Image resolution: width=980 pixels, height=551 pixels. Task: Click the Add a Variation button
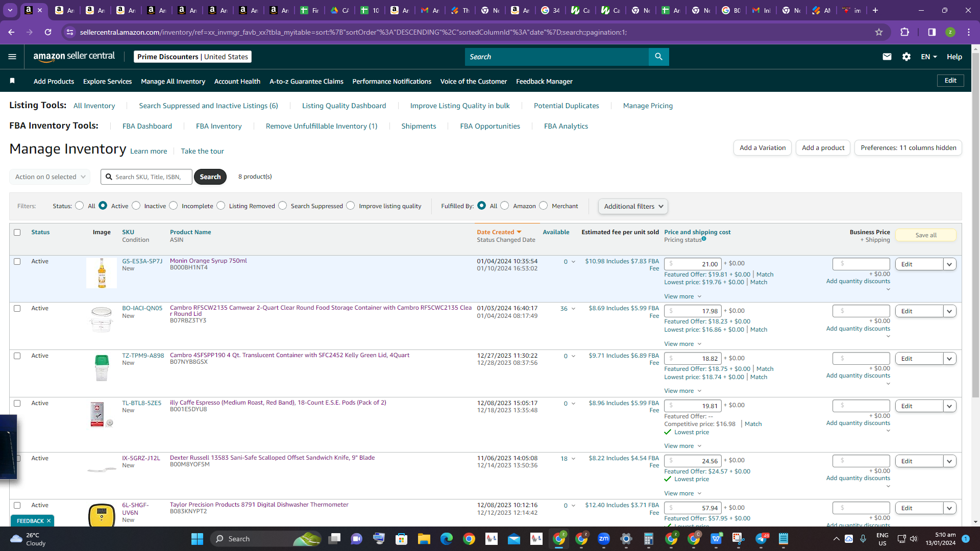[763, 148]
